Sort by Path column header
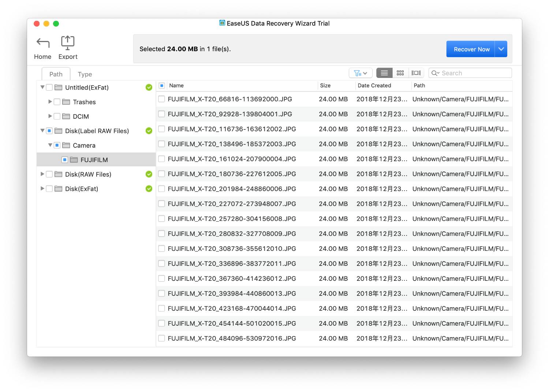Image resolution: width=549 pixels, height=392 pixels. [x=462, y=86]
